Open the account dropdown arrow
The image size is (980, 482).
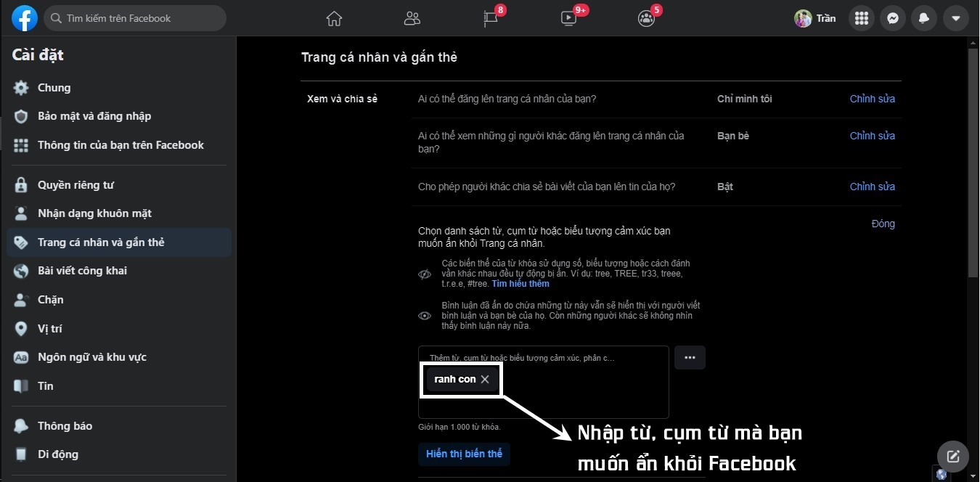click(955, 17)
